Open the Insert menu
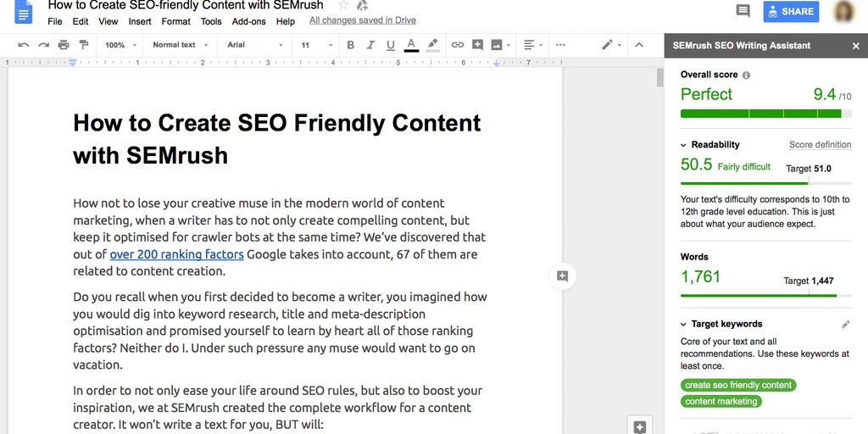This screenshot has width=868, height=434. 140,21
